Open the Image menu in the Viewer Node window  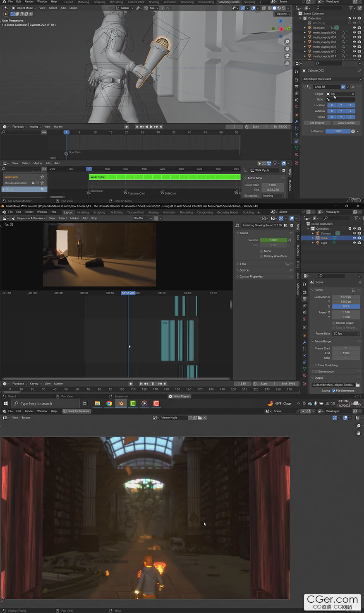pos(26,418)
